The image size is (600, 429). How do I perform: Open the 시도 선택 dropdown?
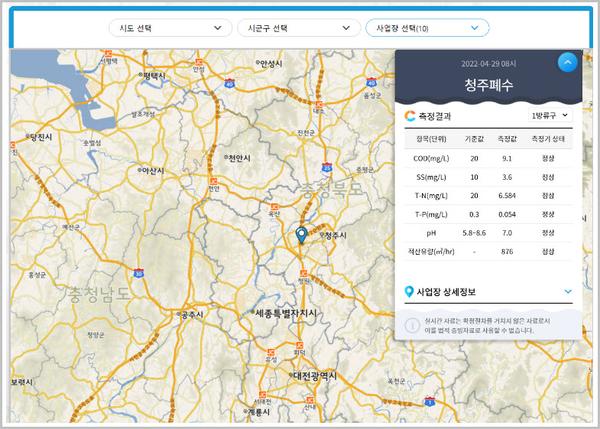[x=171, y=28]
